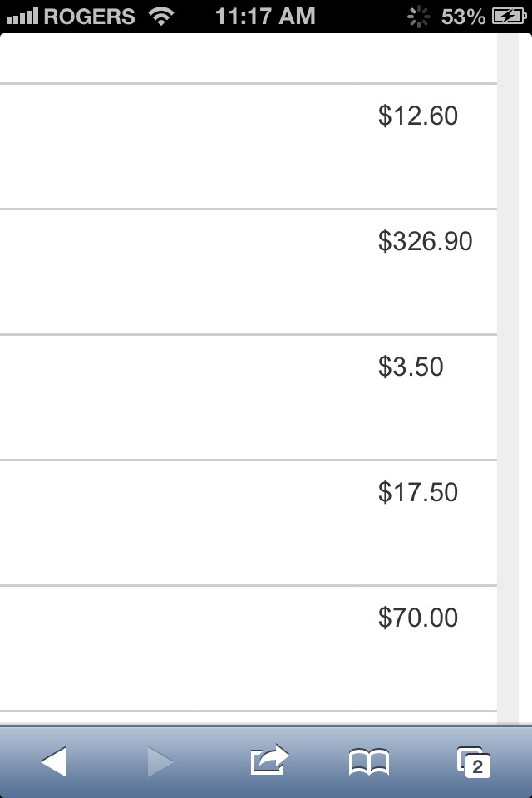Tap the 11:17 AM clock

click(265, 17)
